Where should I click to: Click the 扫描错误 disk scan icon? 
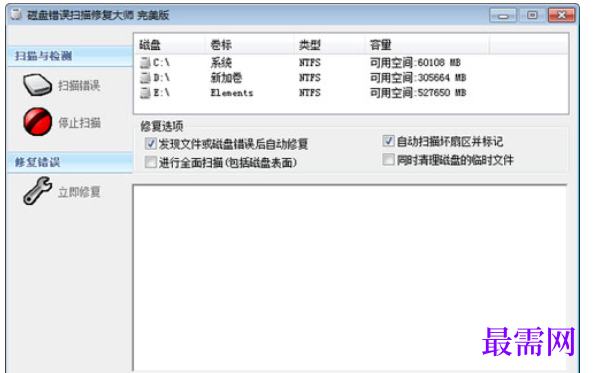click(37, 84)
